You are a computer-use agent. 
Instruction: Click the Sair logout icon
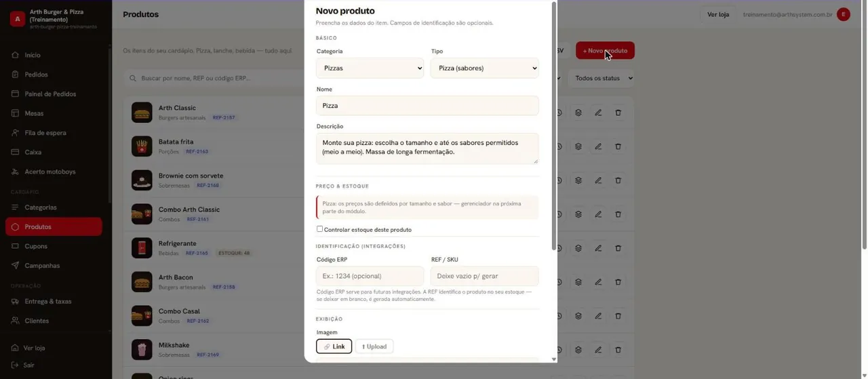(x=15, y=365)
